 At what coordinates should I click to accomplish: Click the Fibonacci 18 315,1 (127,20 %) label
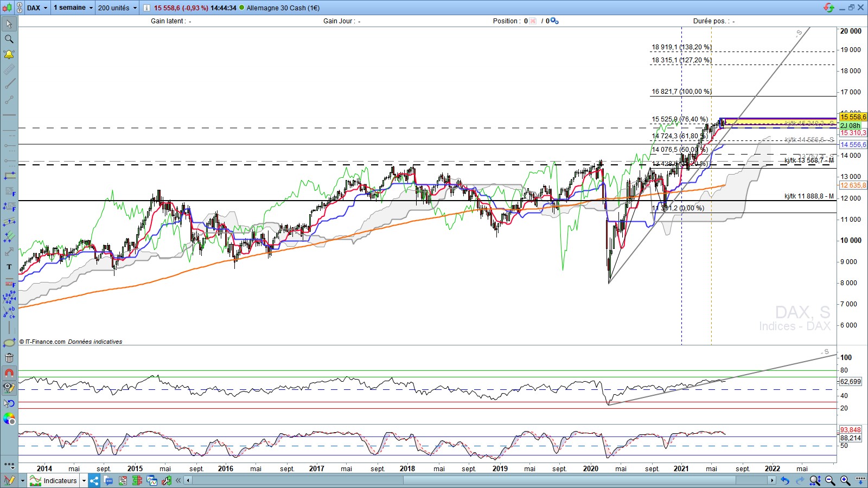(x=682, y=60)
